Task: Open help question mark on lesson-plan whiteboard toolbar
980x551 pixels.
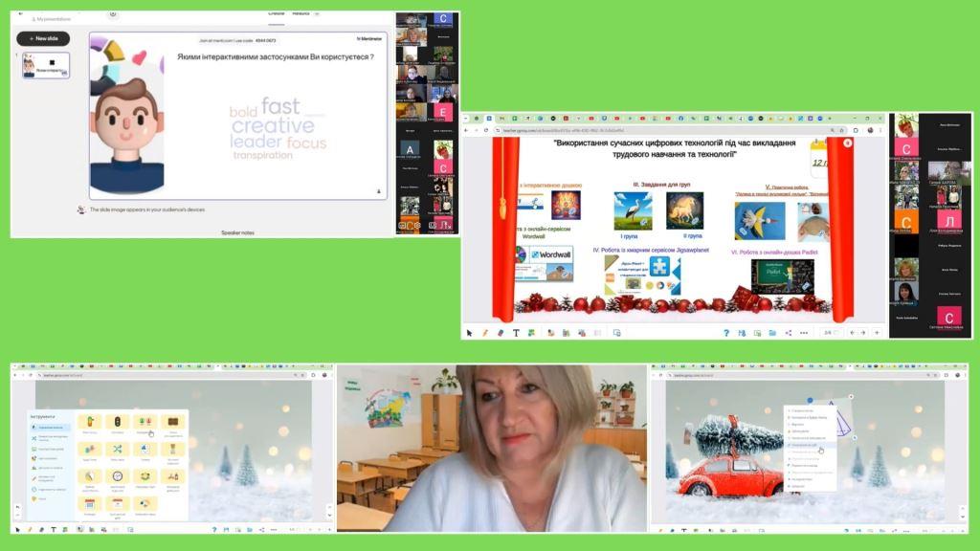Action: [726, 333]
